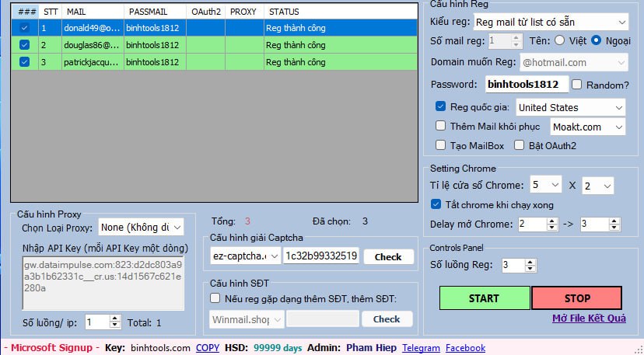This screenshot has height=355, width=644.
Task: Click the proxy API Key text area
Action: coord(103,283)
